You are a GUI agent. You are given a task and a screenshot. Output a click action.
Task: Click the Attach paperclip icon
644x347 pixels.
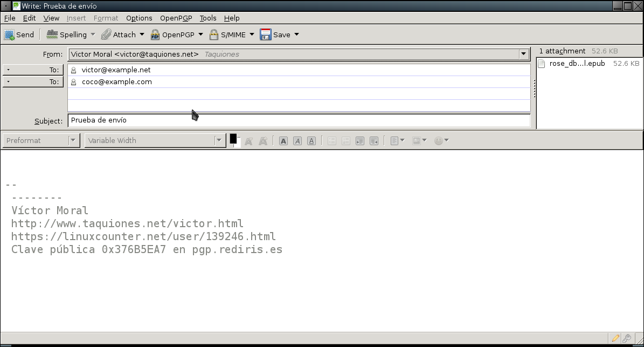coord(106,35)
